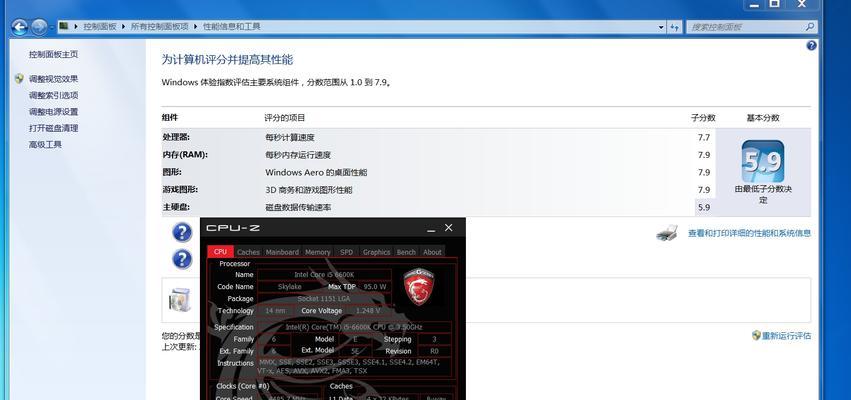Screen dimensions: 851x400
Task: Click the software box icon below the question marks
Action: tap(180, 300)
